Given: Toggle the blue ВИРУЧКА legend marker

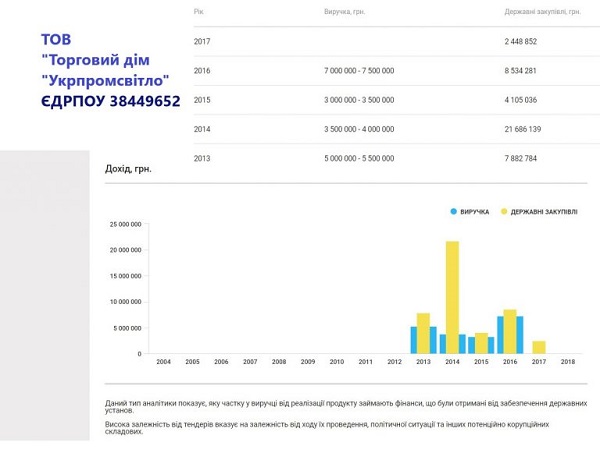Looking at the screenshot, I should 453,212.
